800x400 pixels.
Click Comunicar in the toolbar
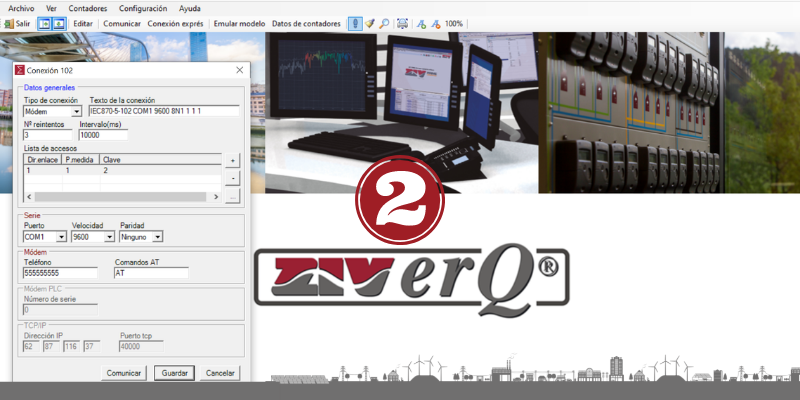(122, 23)
